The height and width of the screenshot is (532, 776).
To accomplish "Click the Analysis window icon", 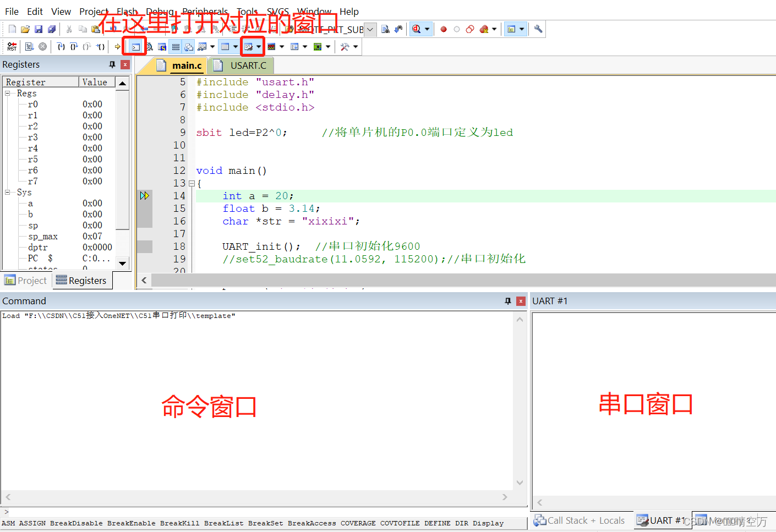I will point(271,47).
